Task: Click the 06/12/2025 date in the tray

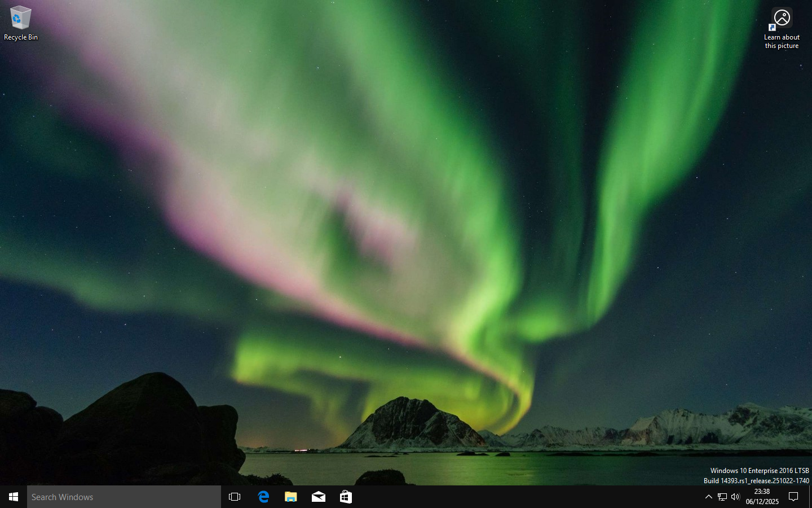Action: [x=762, y=502]
